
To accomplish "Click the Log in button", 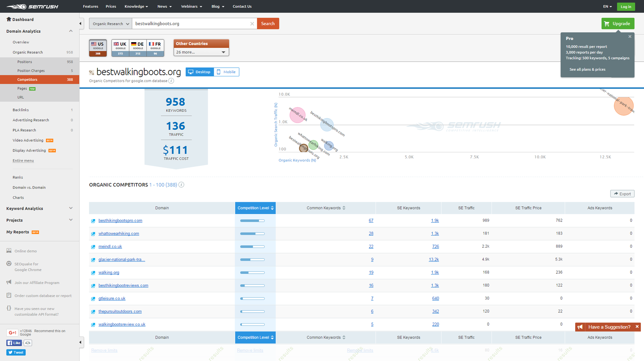I will (x=626, y=6).
